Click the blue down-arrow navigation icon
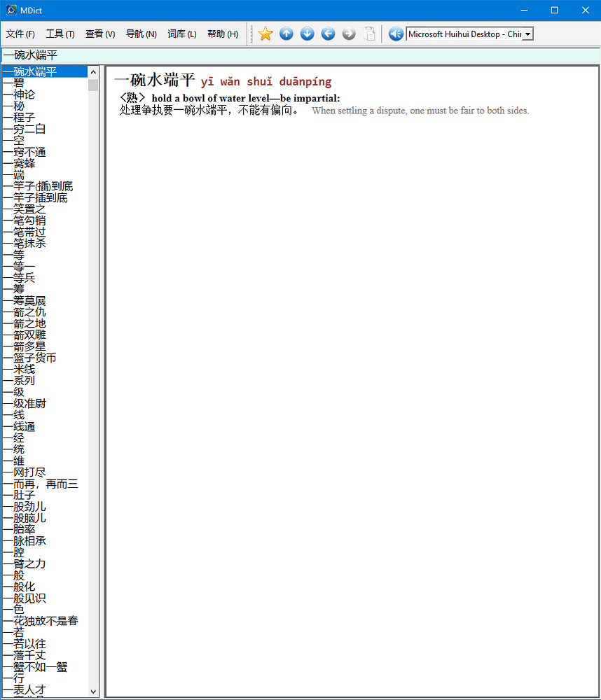This screenshot has height=700, width=601. 307,33
